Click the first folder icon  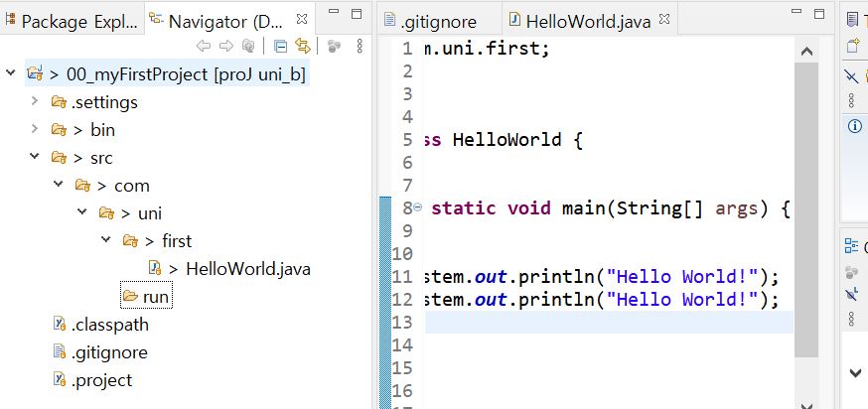coord(130,240)
